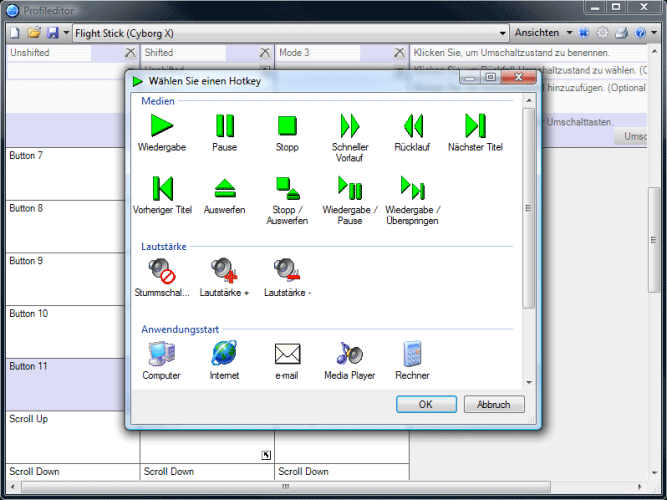667x500 pixels.
Task: Open the save button dropdown arrow
Action: [65, 33]
